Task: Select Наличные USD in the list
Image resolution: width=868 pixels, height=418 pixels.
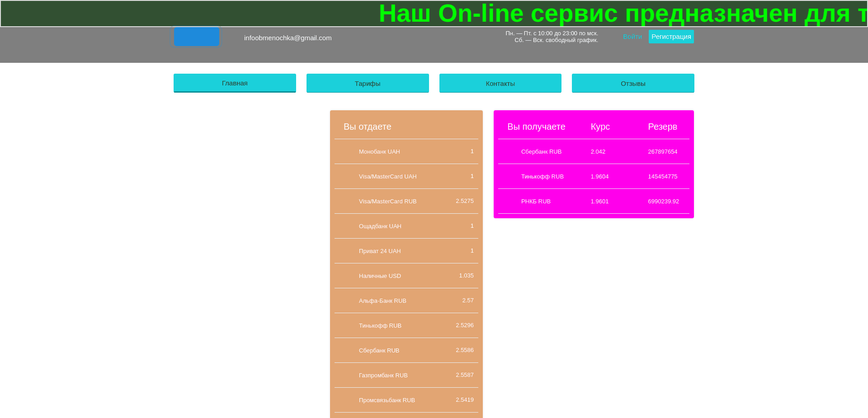Action: point(406,276)
